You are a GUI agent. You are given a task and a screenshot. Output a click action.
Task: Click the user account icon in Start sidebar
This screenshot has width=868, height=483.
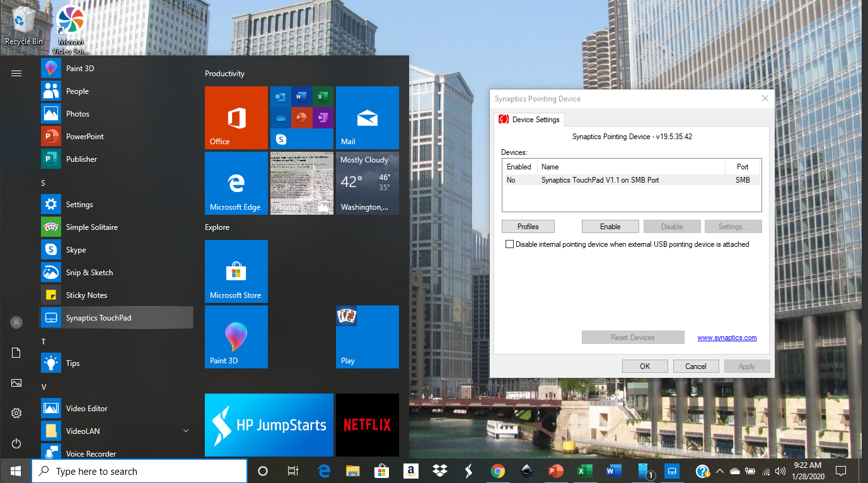click(16, 322)
